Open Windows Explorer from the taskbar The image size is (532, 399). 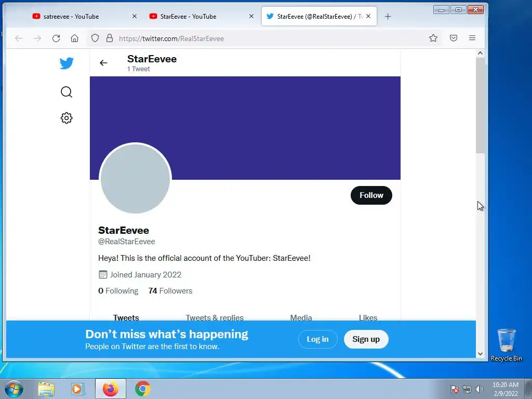pos(46,389)
